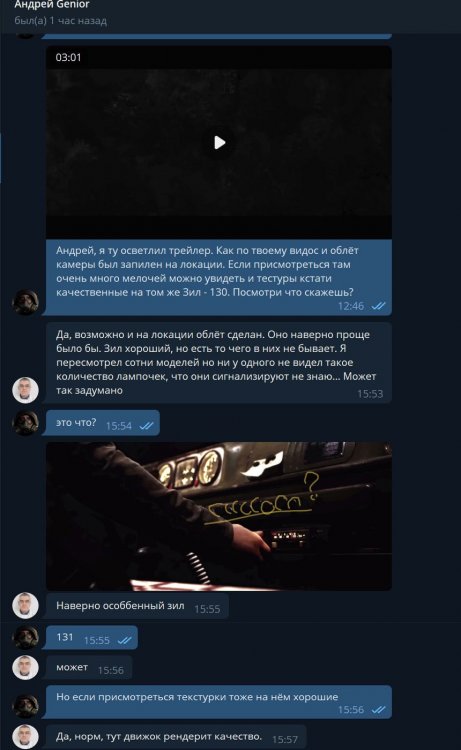Select the "131" message bubble
Screen dimensions: 461x750
[91, 638]
